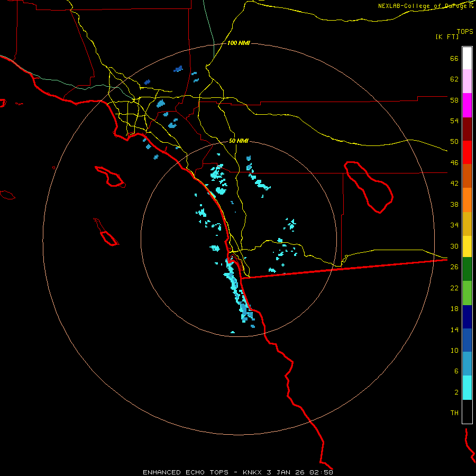The image size is (476, 476).
Task: Select the cyan legend swatch
Action: coord(467,388)
